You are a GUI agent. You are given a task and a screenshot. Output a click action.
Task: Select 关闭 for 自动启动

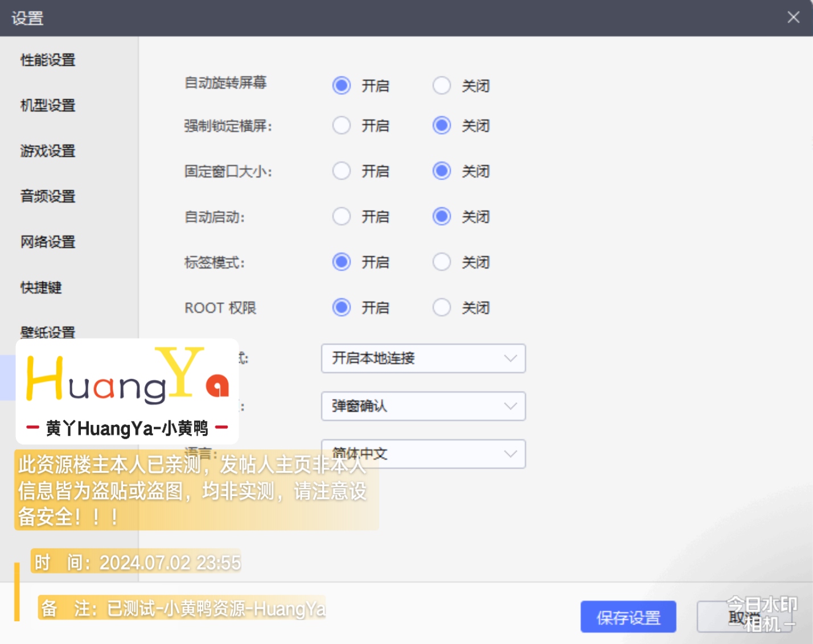point(442,217)
